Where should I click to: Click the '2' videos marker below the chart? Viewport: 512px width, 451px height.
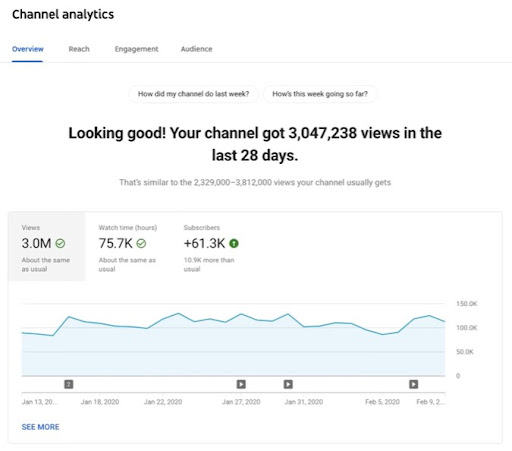pos(69,384)
